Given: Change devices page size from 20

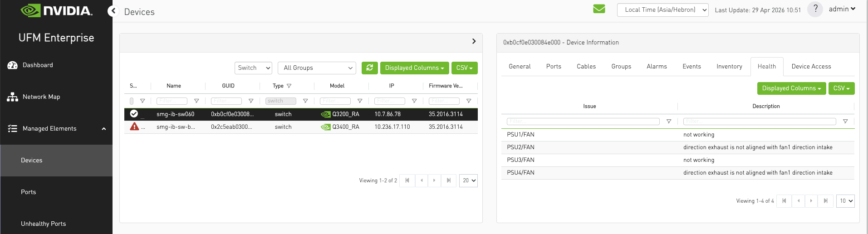Looking at the screenshot, I should (x=469, y=180).
